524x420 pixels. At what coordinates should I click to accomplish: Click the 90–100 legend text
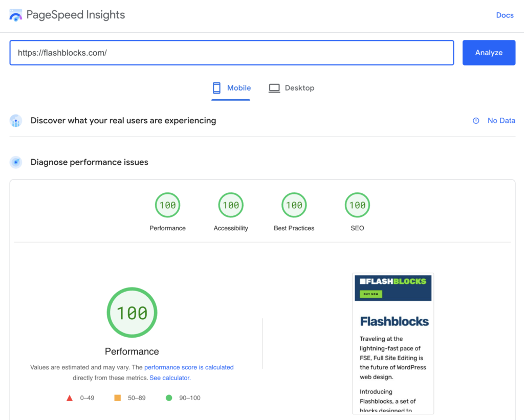[x=190, y=398]
